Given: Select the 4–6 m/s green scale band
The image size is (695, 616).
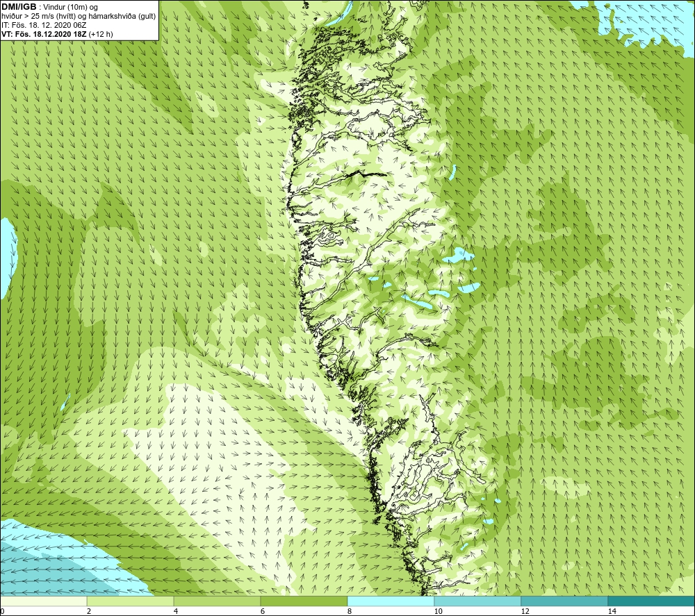Looking at the screenshot, I should [217, 601].
